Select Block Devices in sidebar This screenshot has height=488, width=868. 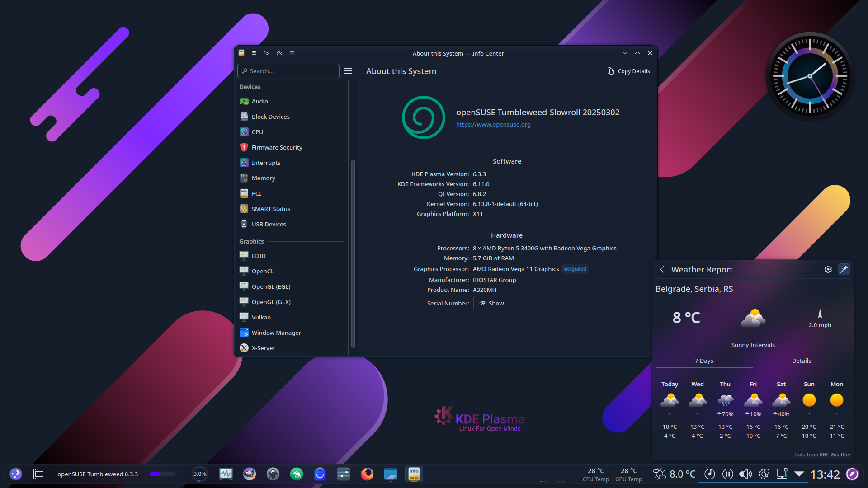[x=291, y=117]
